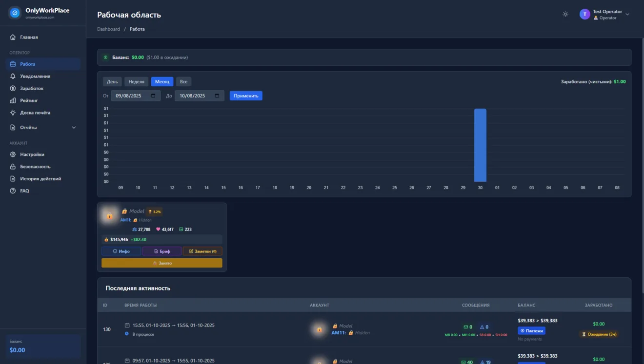Click the Время работы column header
The image size is (644, 364).
(x=141, y=306)
